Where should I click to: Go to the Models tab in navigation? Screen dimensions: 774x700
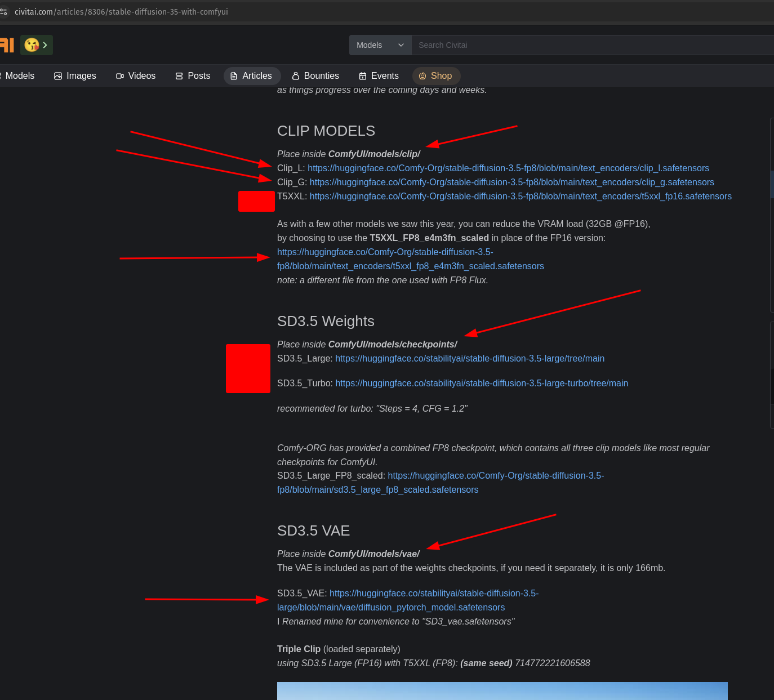pyautogui.click(x=19, y=76)
